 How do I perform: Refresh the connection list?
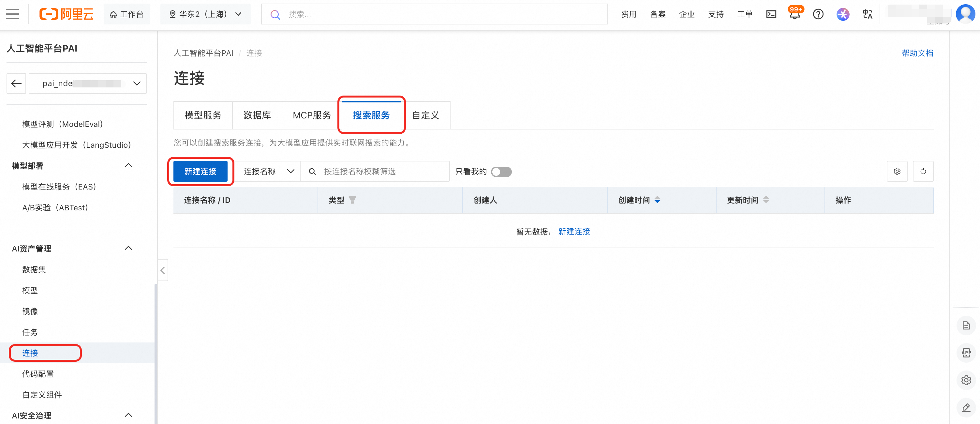923,171
